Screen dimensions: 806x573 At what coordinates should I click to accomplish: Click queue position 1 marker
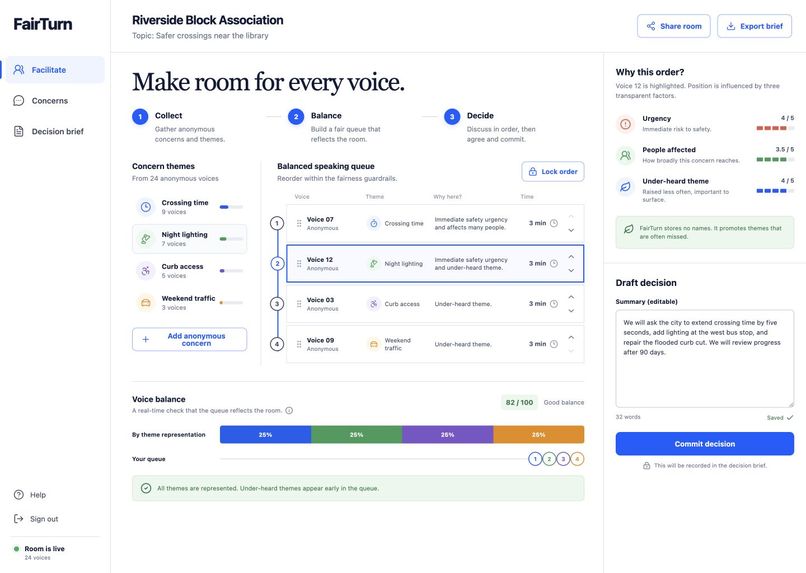277,223
